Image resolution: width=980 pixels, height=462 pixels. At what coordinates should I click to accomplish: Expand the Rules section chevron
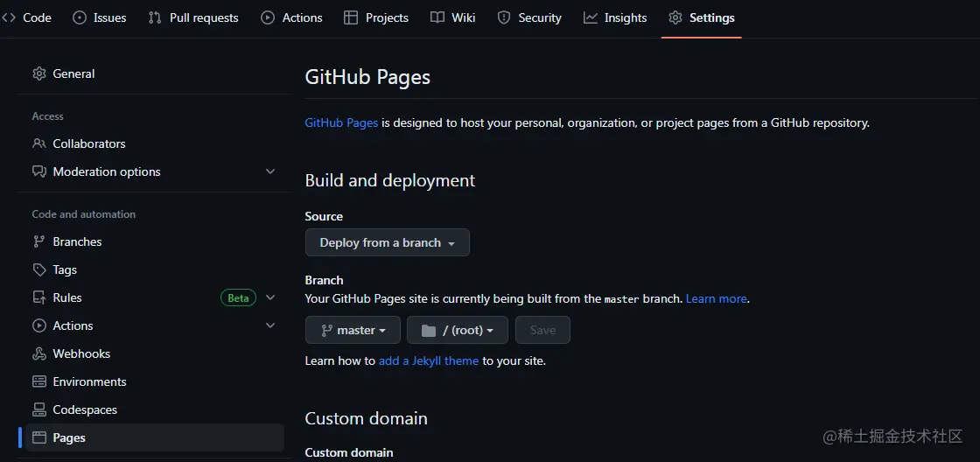[270, 297]
